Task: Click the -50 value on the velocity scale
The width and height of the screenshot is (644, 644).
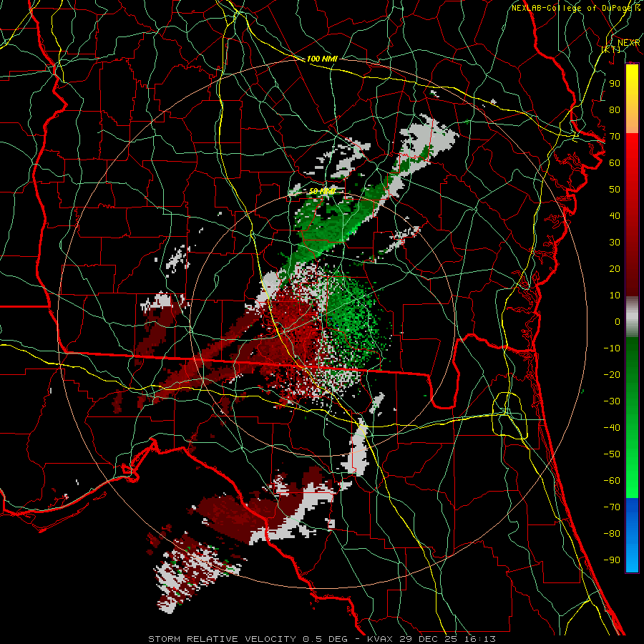Action: click(612, 454)
